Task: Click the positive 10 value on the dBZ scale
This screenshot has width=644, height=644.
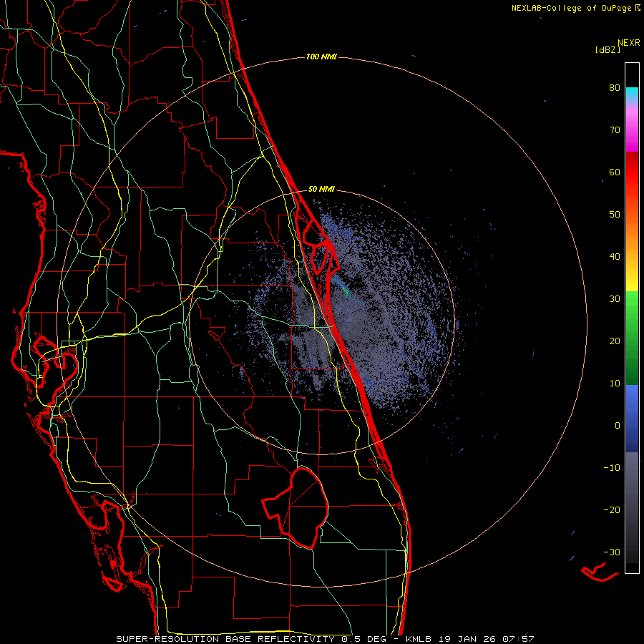Action: 615,384
